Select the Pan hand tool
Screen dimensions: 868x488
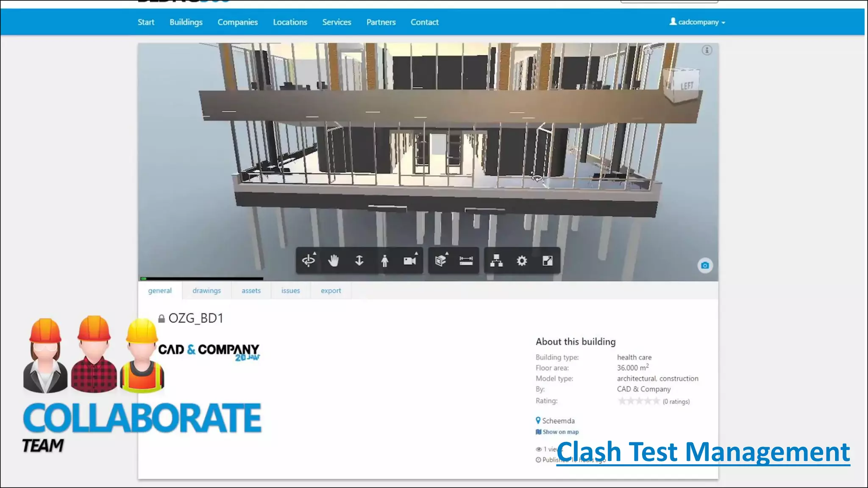(x=334, y=261)
